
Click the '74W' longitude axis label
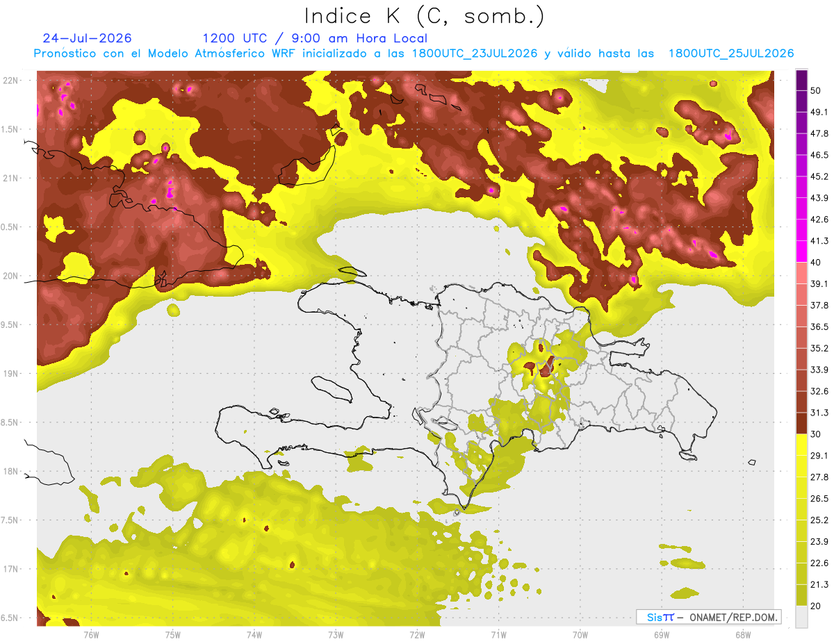pyautogui.click(x=254, y=635)
